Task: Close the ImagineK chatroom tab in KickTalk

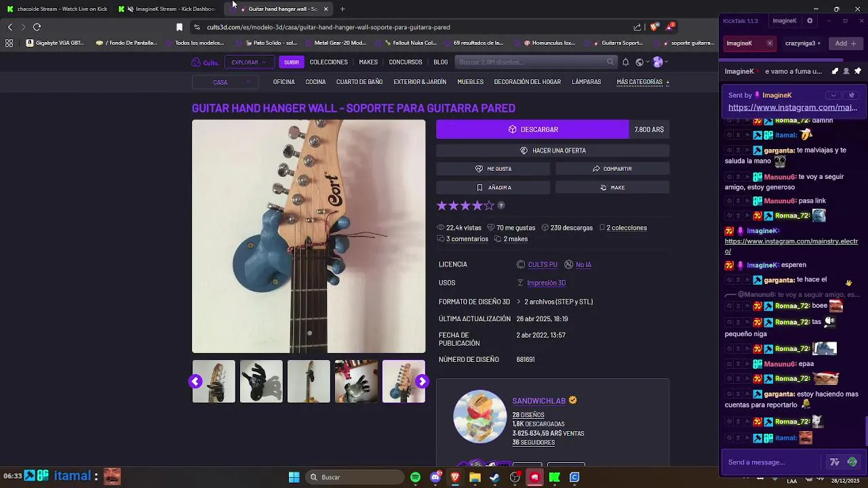Action: tap(770, 43)
